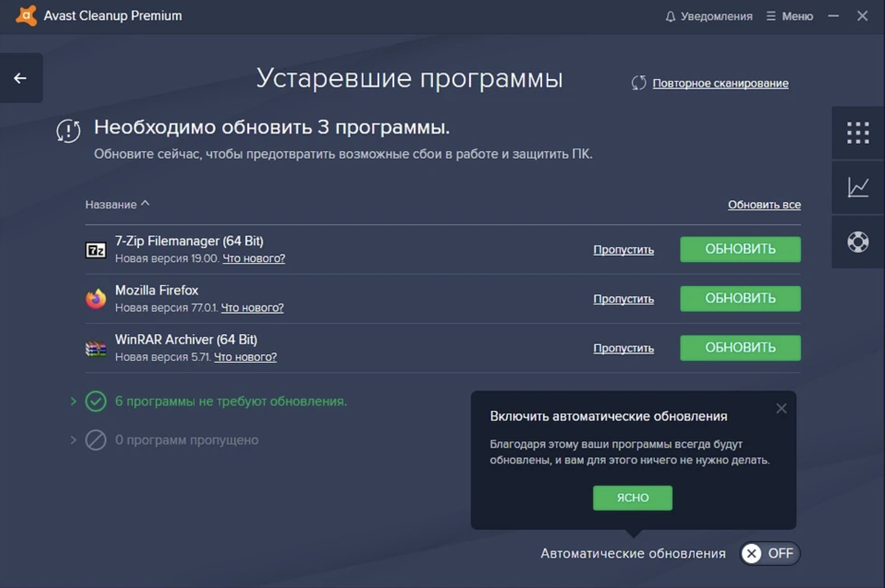Image resolution: width=885 pixels, height=588 pixels.
Task: Open Что нового link for WinRAR
Action: [245, 357]
